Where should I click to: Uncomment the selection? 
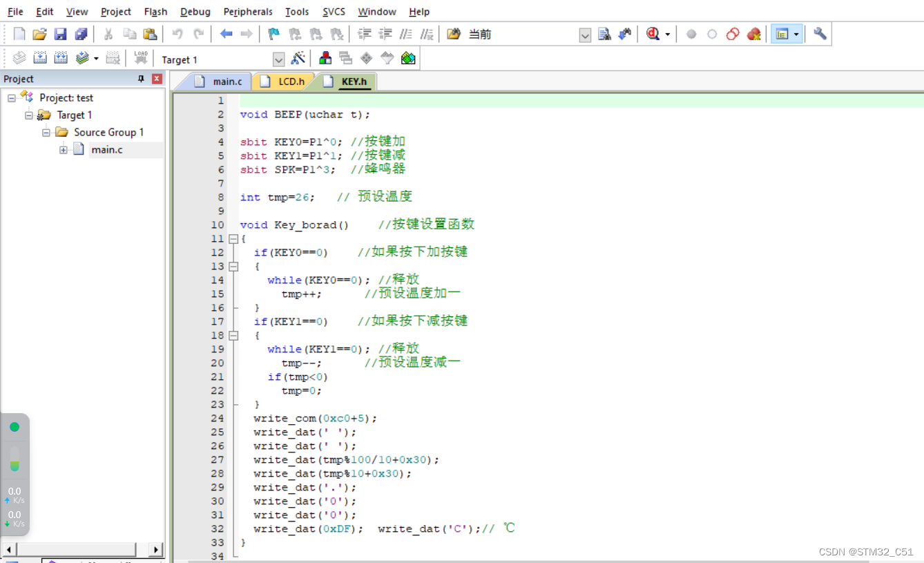[427, 34]
